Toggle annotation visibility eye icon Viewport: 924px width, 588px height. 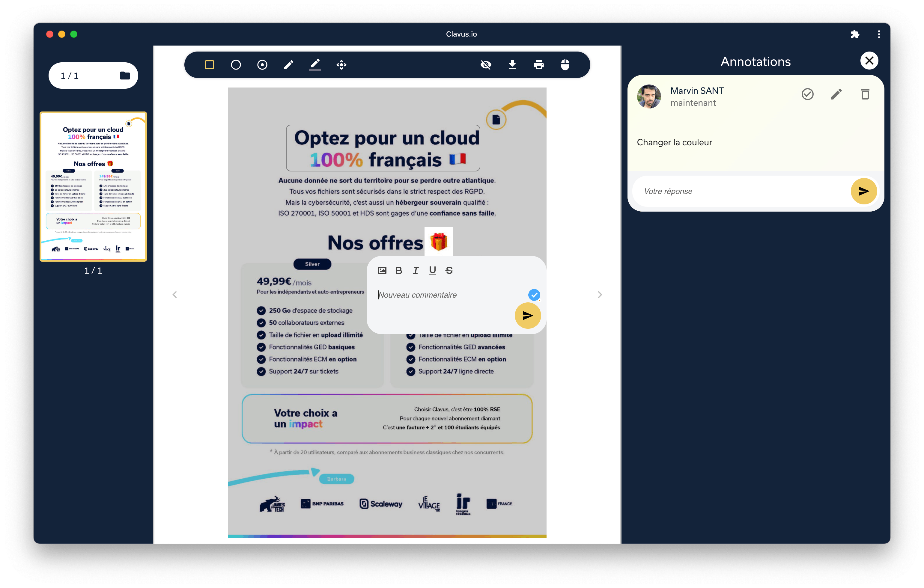point(486,65)
